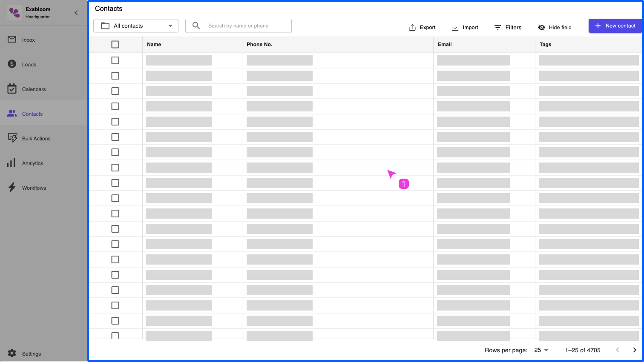Click the Bulk Actions icon
644x362 pixels.
pos(12,138)
